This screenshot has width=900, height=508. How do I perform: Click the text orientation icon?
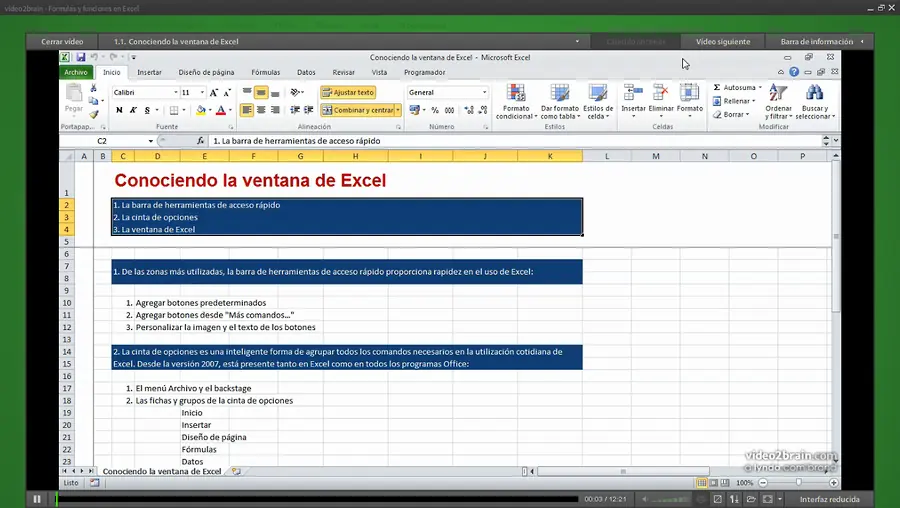pos(295,92)
